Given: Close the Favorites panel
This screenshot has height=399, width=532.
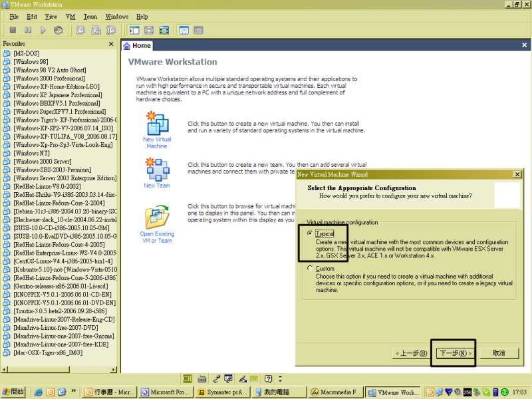Looking at the screenshot, I should (111, 44).
